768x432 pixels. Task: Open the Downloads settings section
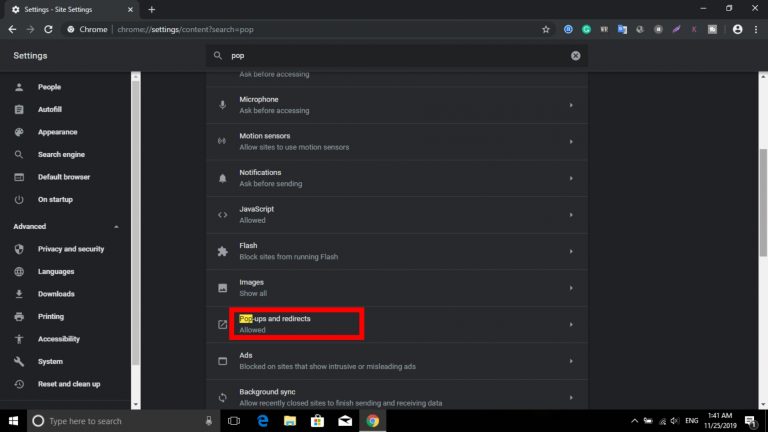[x=56, y=294]
